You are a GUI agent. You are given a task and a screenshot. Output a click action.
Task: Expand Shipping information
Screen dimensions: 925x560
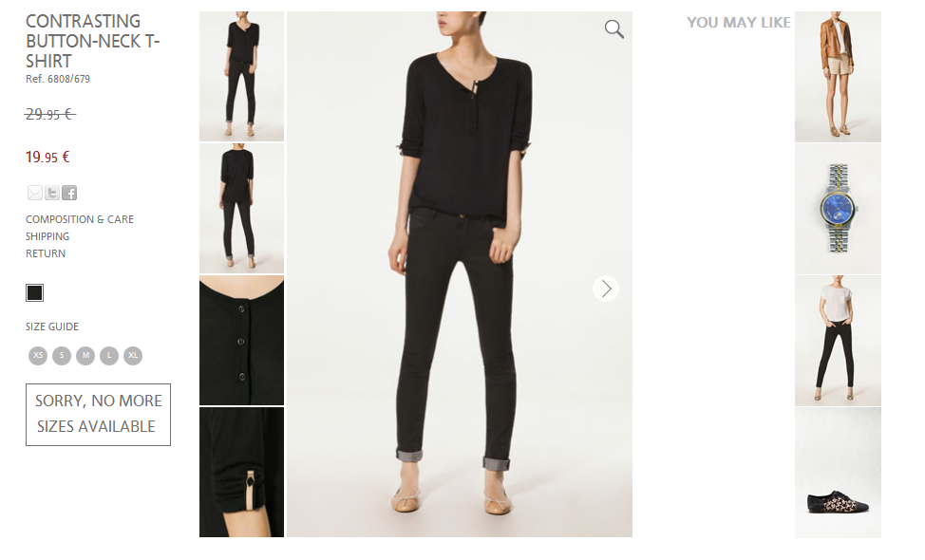pos(47,236)
